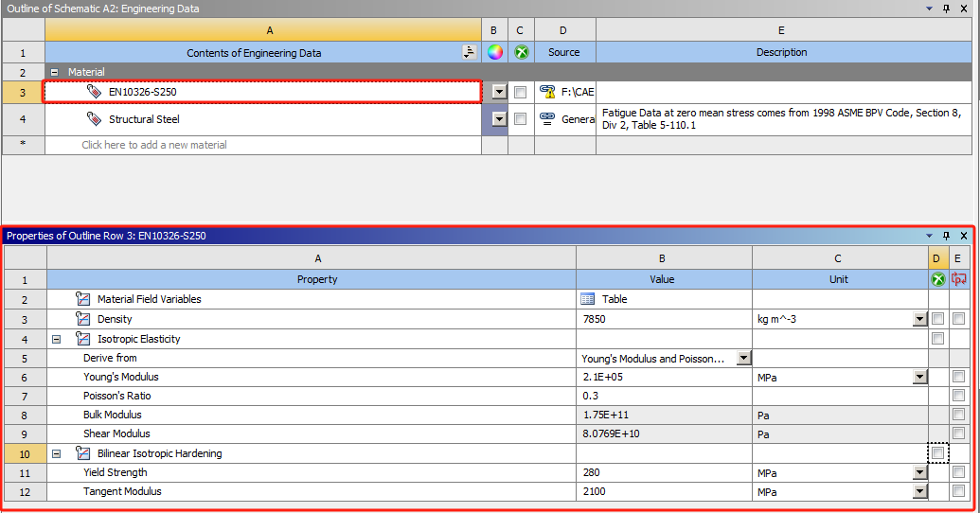Click the sort icon in Contents header

pyautogui.click(x=470, y=52)
